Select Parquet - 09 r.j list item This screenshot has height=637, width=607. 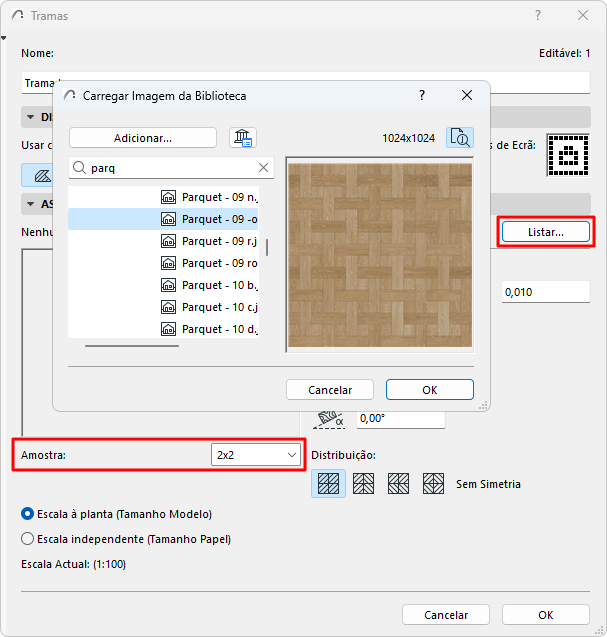click(x=163, y=241)
